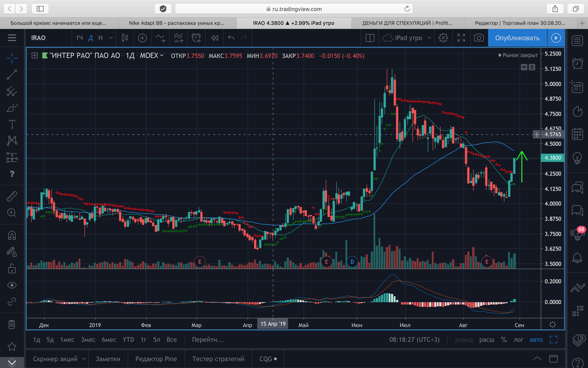Hide all drawings with eye icon

pyautogui.click(x=12, y=285)
